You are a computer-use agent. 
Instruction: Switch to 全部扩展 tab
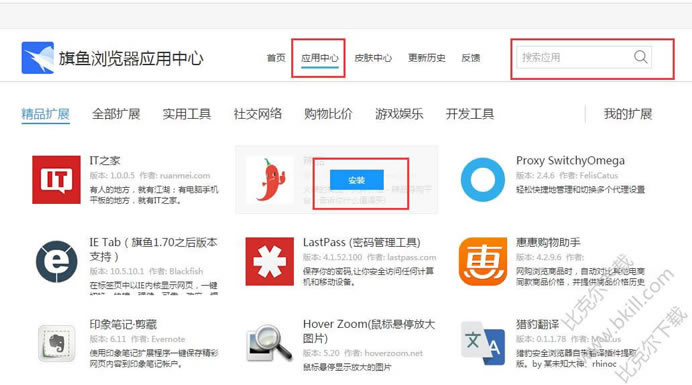(116, 114)
